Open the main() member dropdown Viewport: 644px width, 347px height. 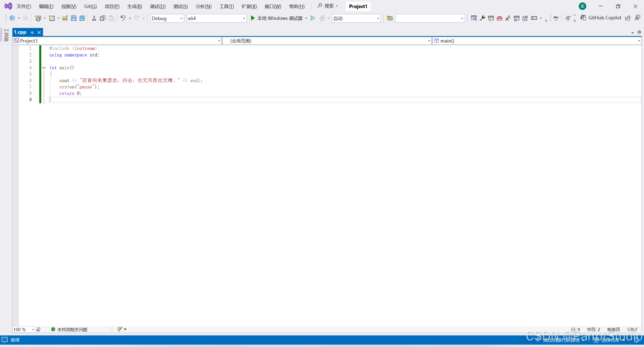tap(537, 41)
